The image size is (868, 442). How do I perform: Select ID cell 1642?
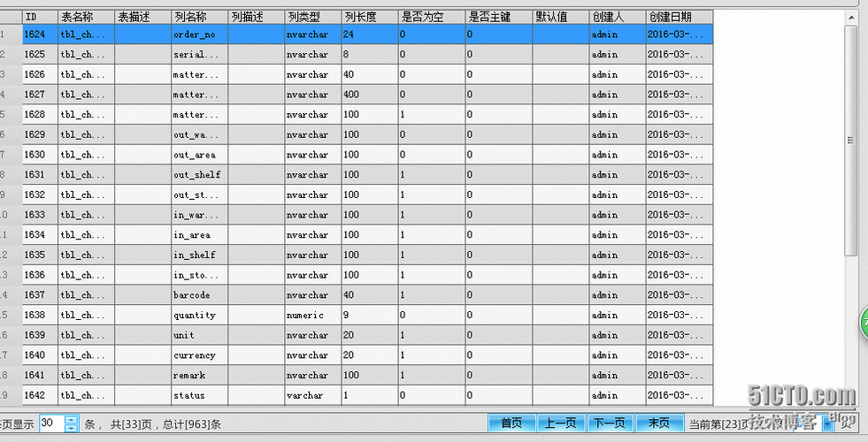(x=40, y=395)
